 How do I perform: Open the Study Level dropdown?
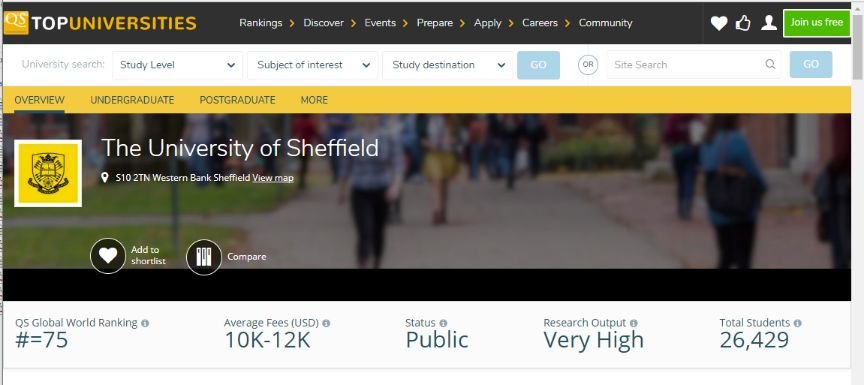point(177,65)
